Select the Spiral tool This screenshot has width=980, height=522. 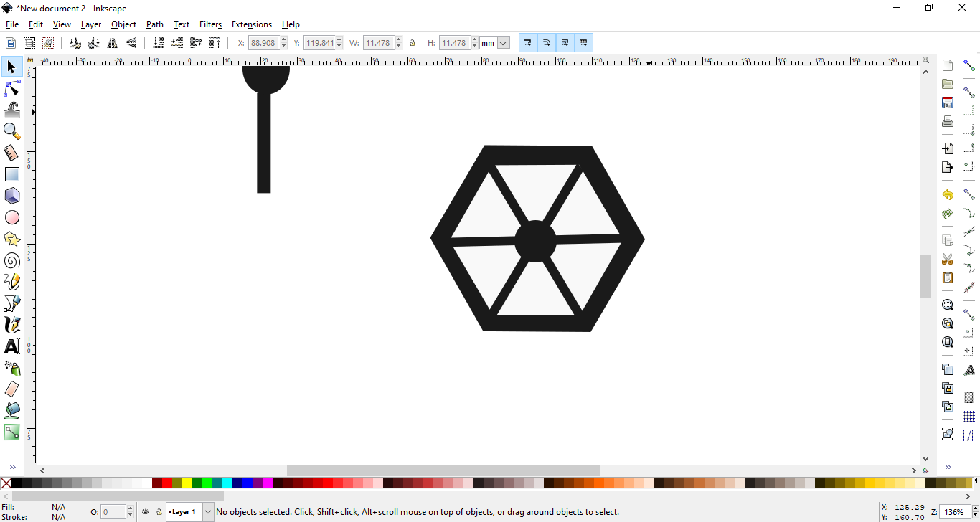click(11, 260)
